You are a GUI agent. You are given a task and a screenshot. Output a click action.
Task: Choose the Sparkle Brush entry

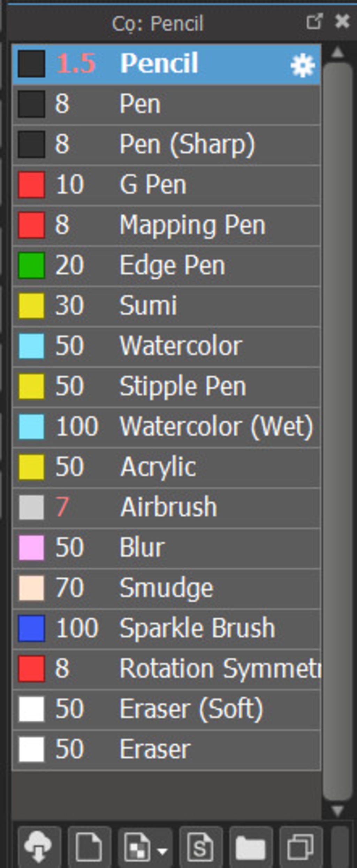tap(166, 628)
